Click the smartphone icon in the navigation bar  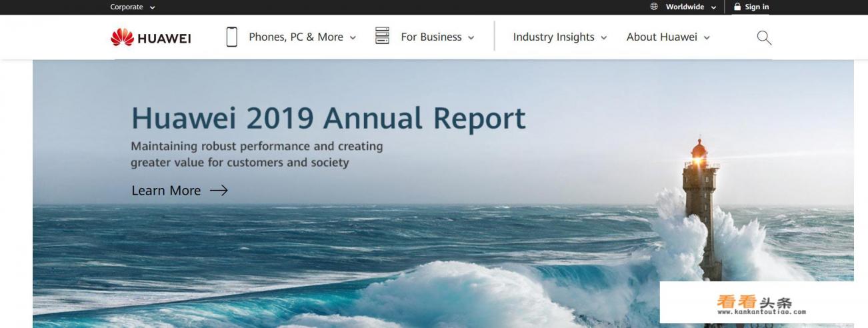coord(231,37)
